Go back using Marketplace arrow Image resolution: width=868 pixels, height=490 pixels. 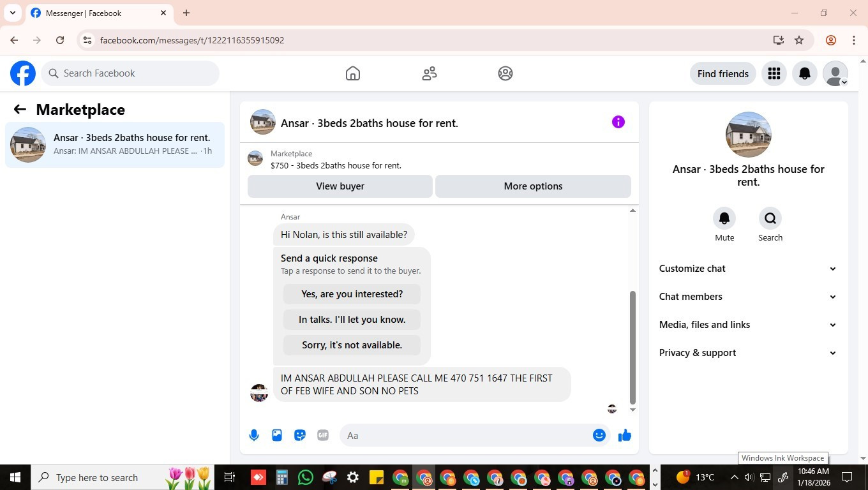click(x=20, y=109)
